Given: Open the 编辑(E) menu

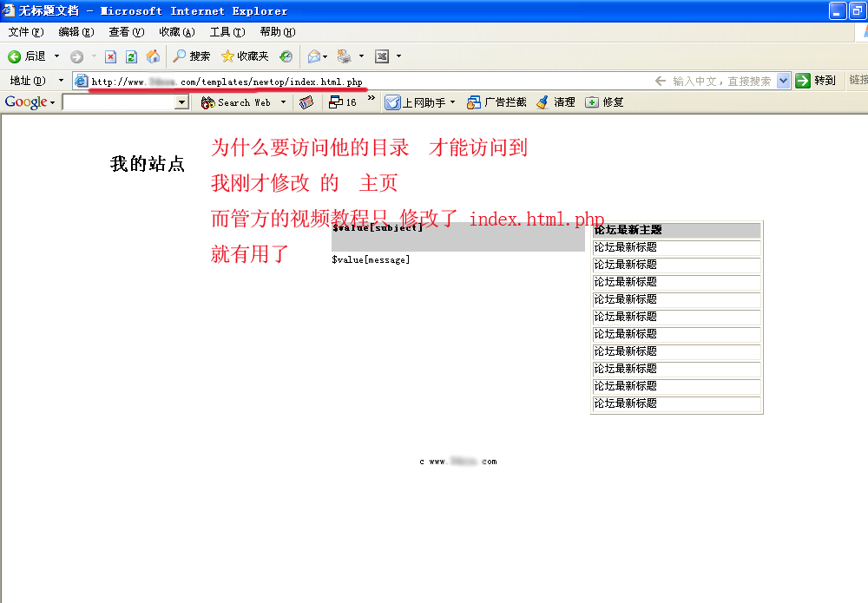Looking at the screenshot, I should tap(76, 32).
